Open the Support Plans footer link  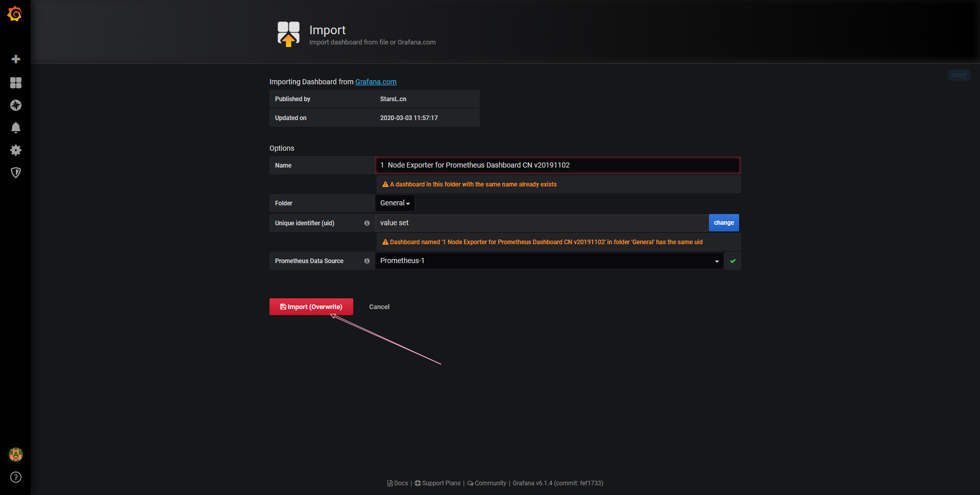[437, 483]
